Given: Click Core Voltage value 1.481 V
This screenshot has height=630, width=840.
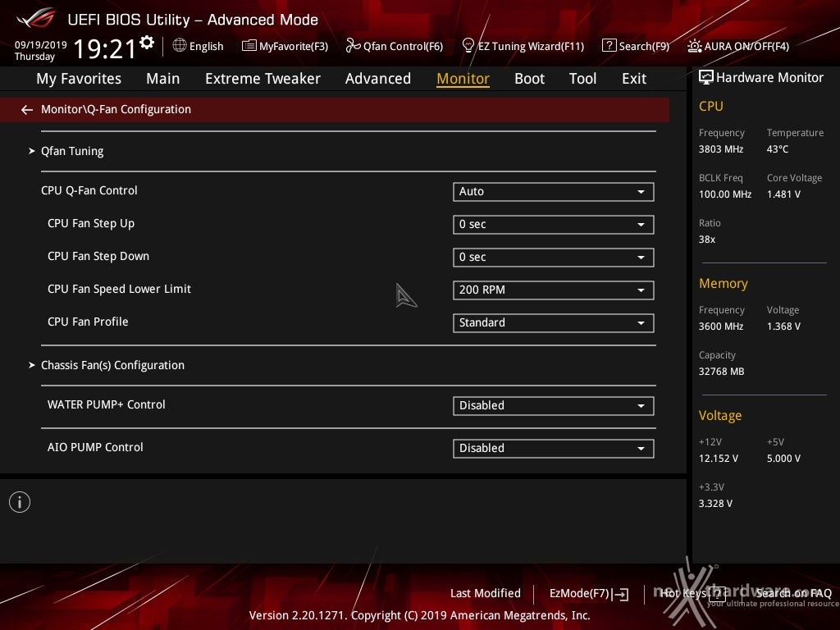Looking at the screenshot, I should tap(783, 194).
